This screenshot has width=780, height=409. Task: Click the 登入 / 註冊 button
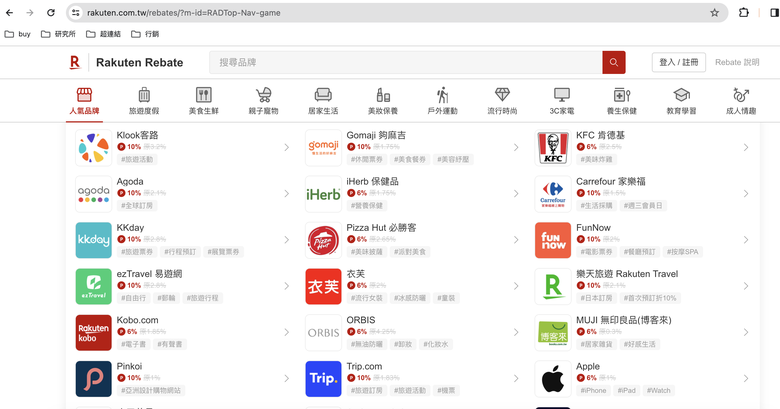[x=679, y=62]
